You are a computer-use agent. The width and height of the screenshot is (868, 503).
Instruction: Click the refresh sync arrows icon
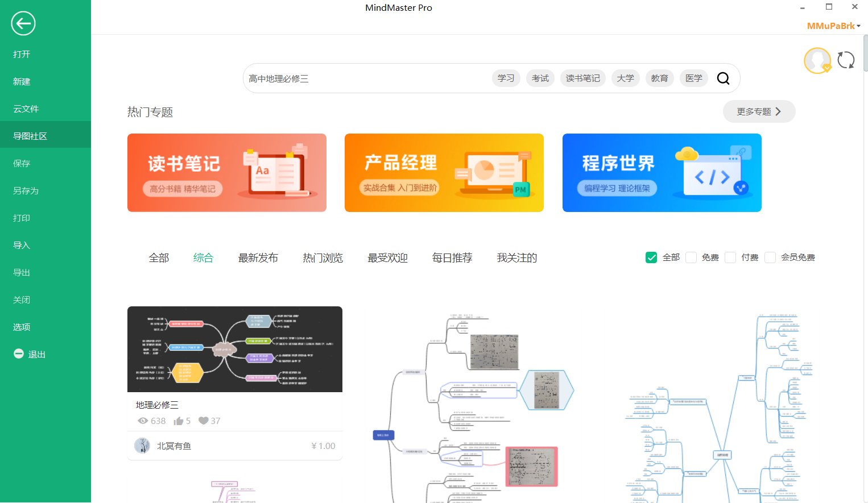coord(846,60)
